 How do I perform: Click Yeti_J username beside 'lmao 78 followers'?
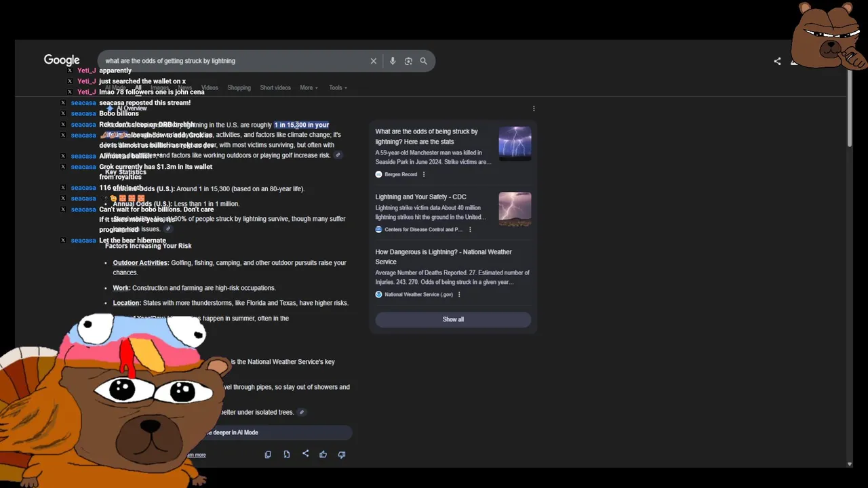86,92
